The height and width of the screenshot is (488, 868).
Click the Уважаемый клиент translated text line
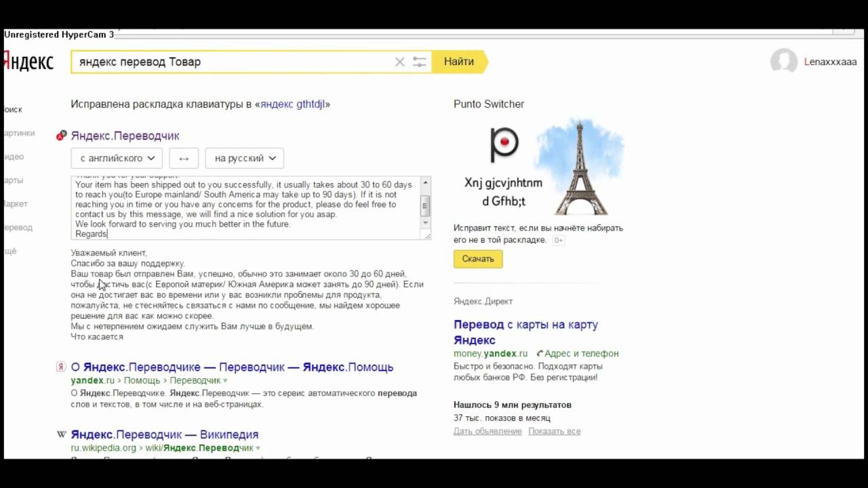click(108, 253)
